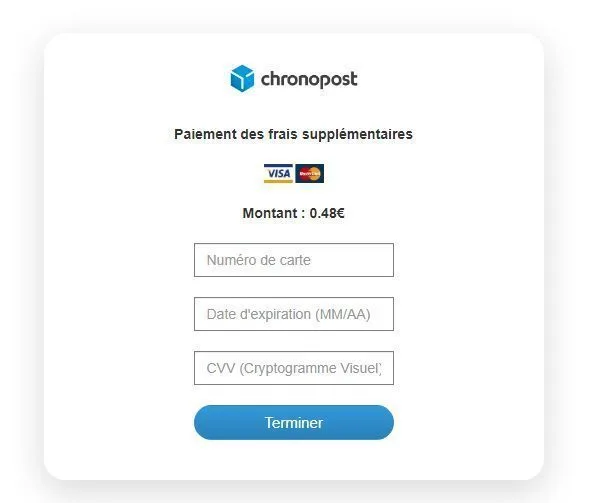Click into the CVV cryptogramme field
Viewport: 603px width, 503px height.
(293, 368)
